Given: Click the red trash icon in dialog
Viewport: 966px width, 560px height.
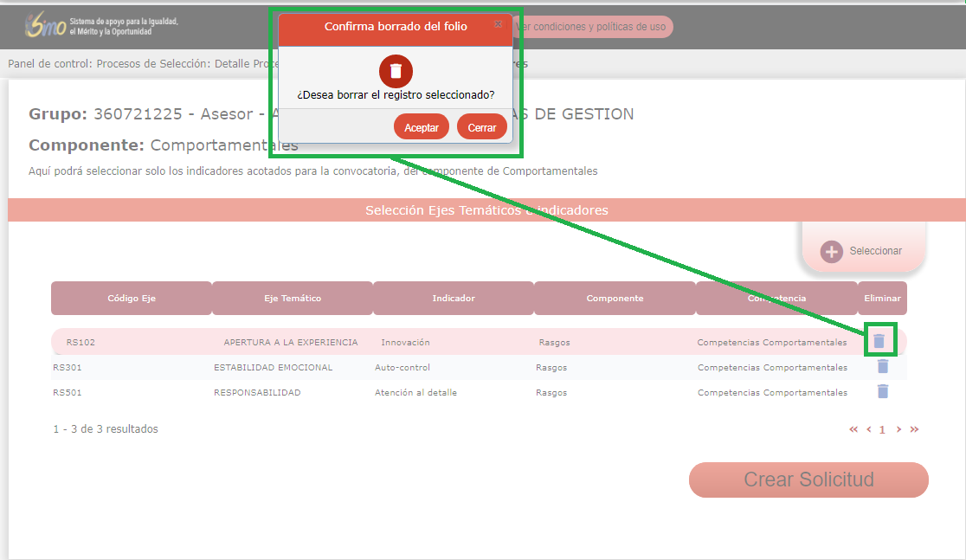Looking at the screenshot, I should 396,70.
